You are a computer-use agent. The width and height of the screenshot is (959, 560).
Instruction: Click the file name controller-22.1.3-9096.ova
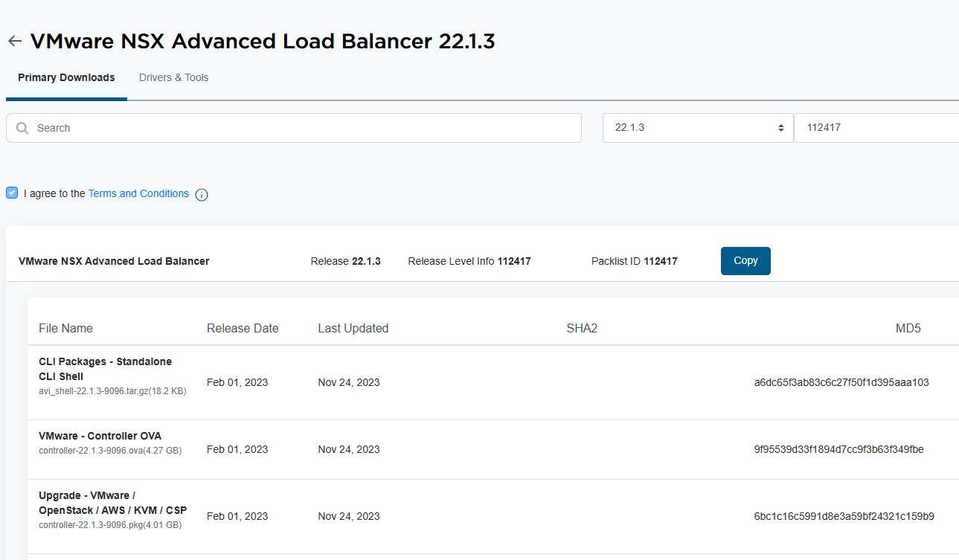pyautogui.click(x=110, y=451)
